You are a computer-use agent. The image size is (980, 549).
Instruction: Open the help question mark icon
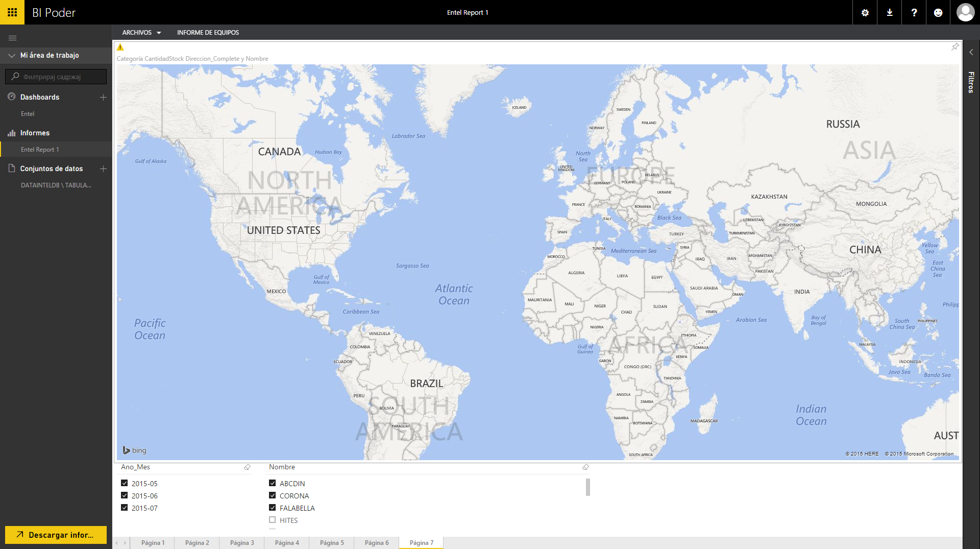tap(914, 13)
